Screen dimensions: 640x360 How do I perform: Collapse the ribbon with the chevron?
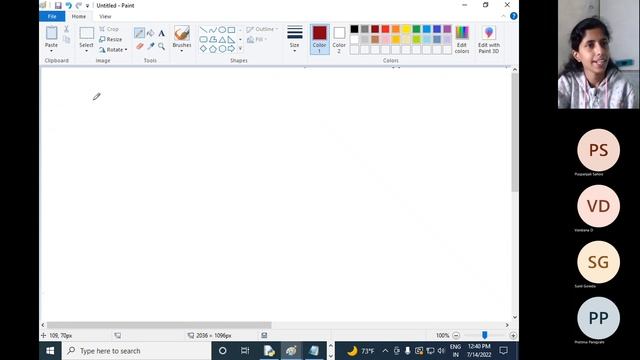pyautogui.click(x=504, y=16)
